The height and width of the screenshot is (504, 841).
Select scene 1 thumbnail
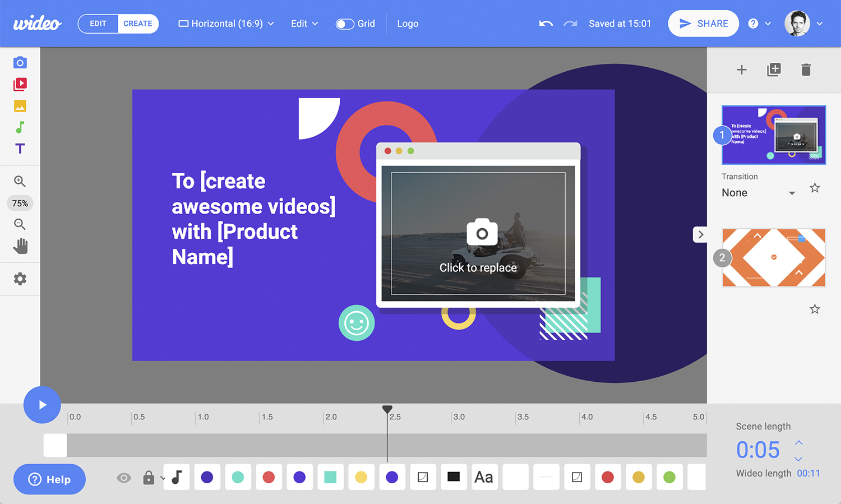coord(774,135)
